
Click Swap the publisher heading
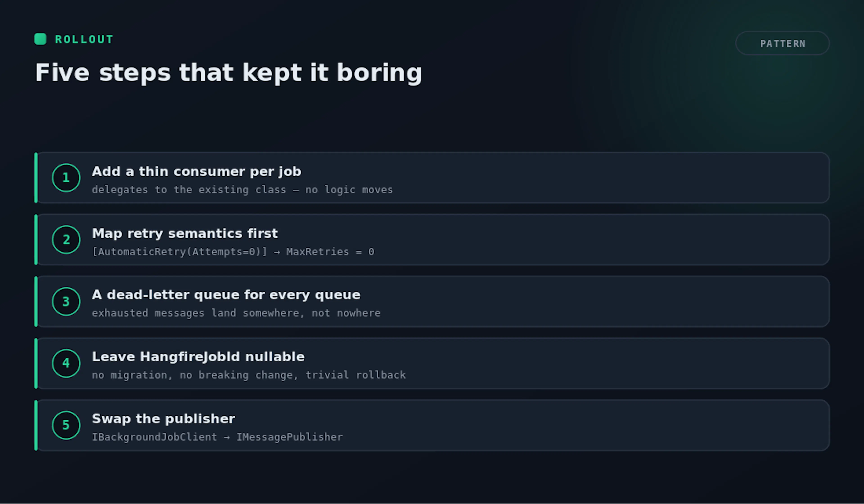164,419
